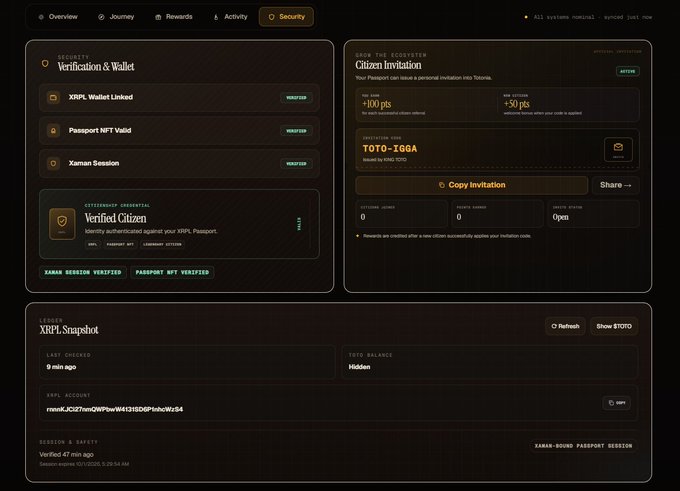Click the Verified Citizen shield badge icon

click(x=62, y=224)
